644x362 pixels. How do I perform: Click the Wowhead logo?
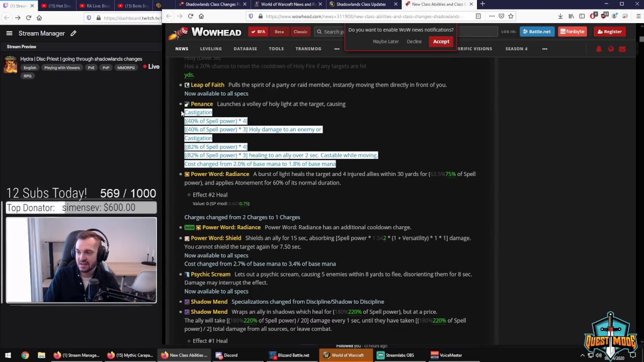tap(205, 33)
